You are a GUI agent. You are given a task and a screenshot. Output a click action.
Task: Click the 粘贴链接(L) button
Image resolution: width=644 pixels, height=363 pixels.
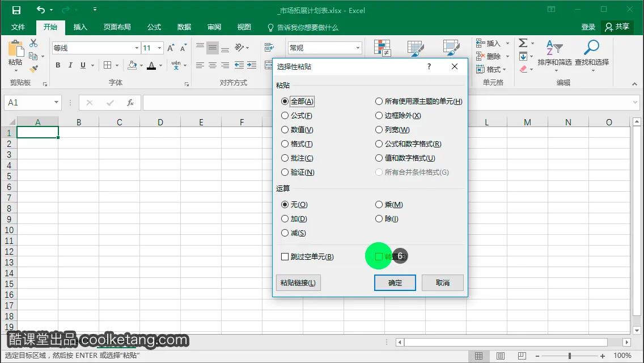coord(298,283)
